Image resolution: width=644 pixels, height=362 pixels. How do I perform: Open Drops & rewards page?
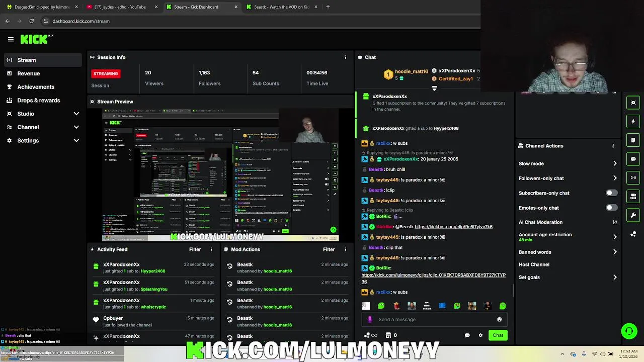(x=43, y=100)
